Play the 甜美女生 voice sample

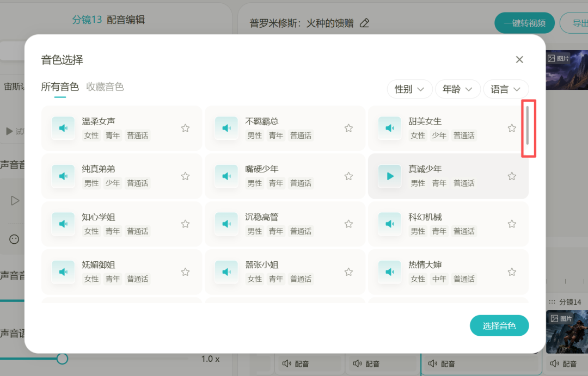pos(390,128)
